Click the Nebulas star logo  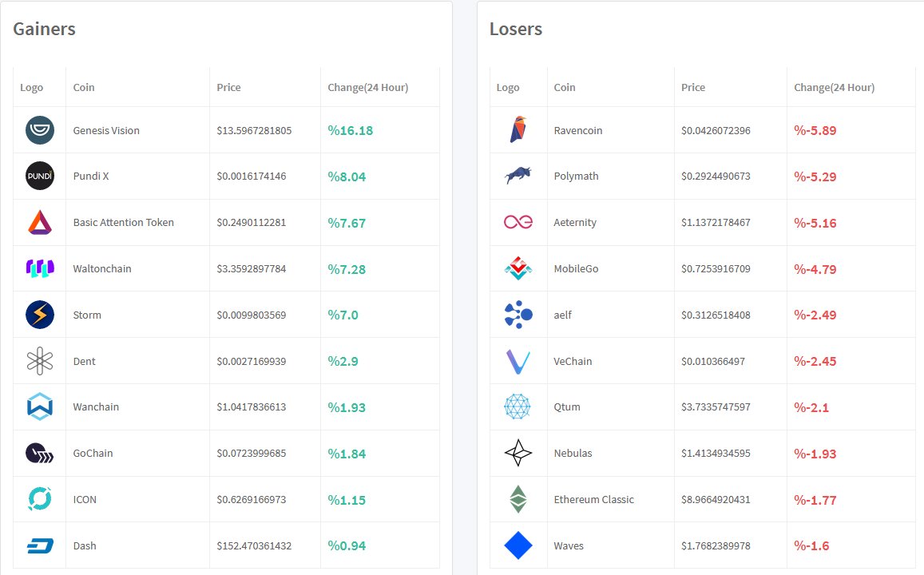click(518, 453)
